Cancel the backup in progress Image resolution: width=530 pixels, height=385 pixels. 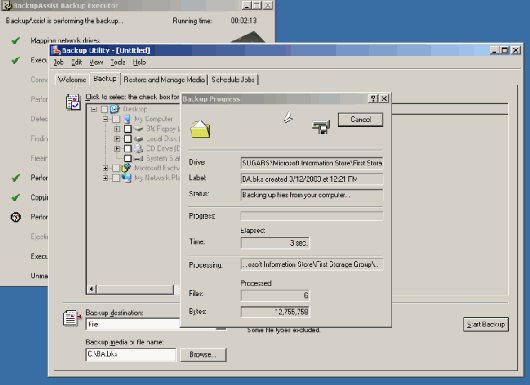[x=361, y=119]
